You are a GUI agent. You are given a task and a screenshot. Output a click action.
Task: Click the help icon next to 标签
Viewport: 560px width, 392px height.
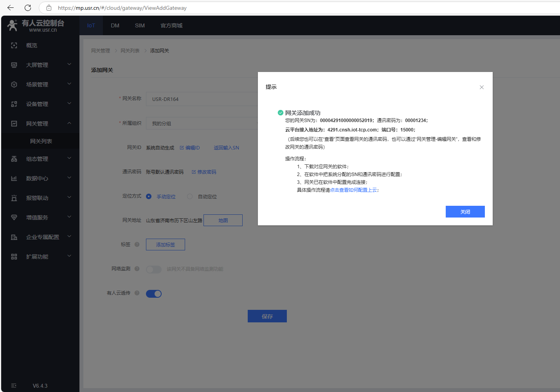tap(137, 245)
